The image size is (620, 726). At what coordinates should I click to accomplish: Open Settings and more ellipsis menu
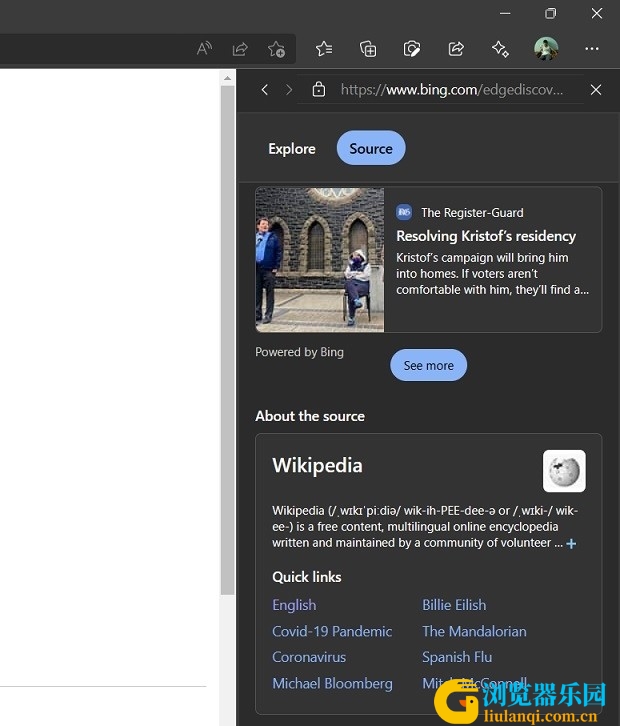592,49
